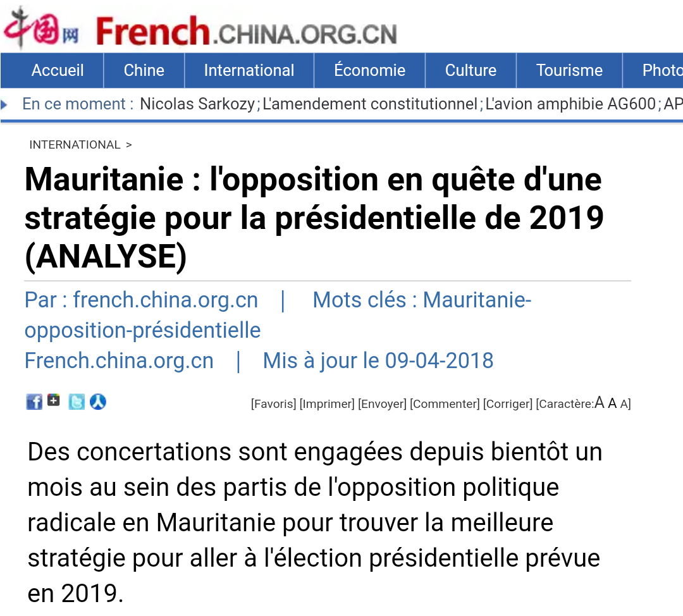Share article via Twitter icon
This screenshot has width=683, height=616.
click(x=77, y=402)
